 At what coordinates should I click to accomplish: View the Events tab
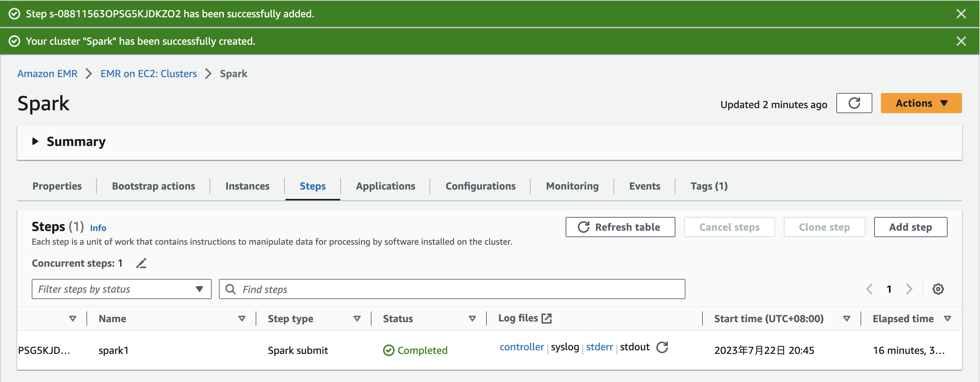coord(644,186)
